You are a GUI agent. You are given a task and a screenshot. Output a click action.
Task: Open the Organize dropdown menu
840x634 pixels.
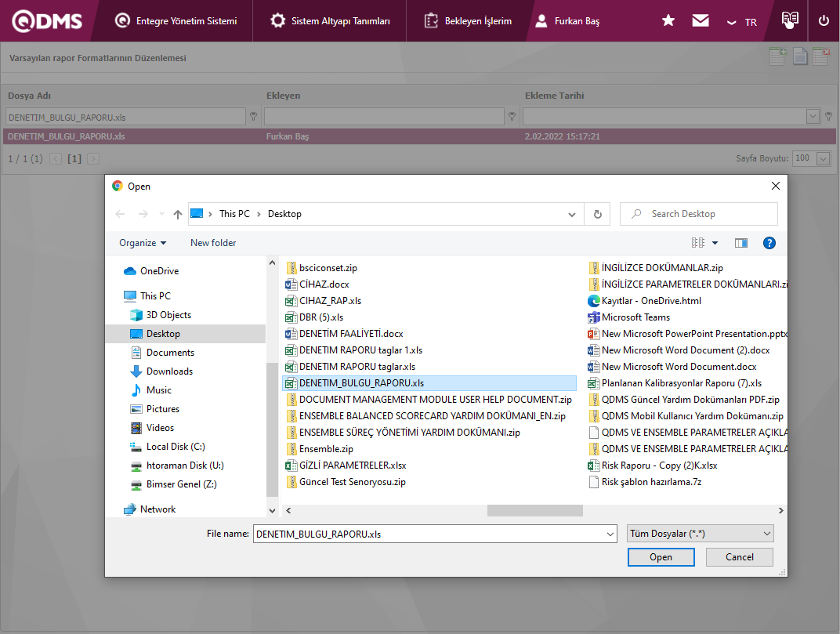pyautogui.click(x=143, y=243)
